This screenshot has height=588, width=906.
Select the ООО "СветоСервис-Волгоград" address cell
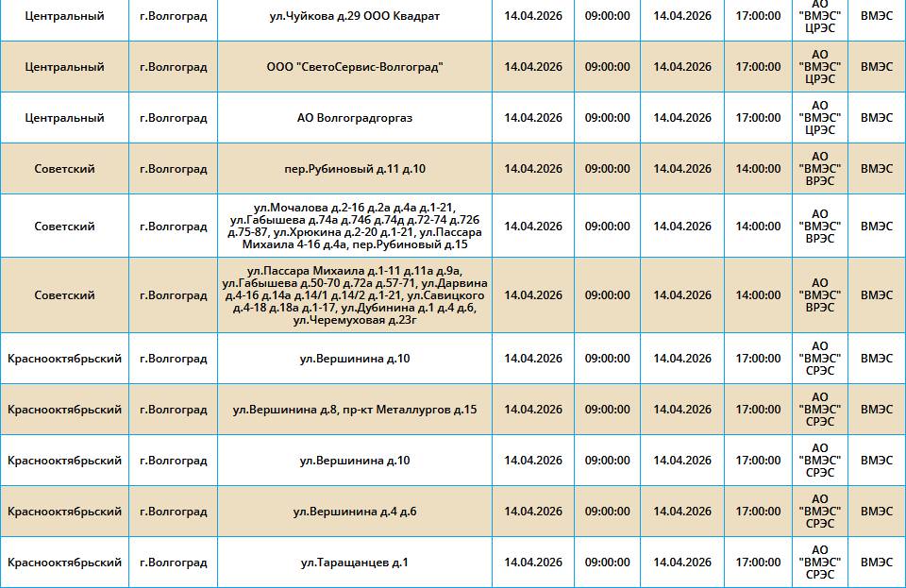pyautogui.click(x=354, y=67)
